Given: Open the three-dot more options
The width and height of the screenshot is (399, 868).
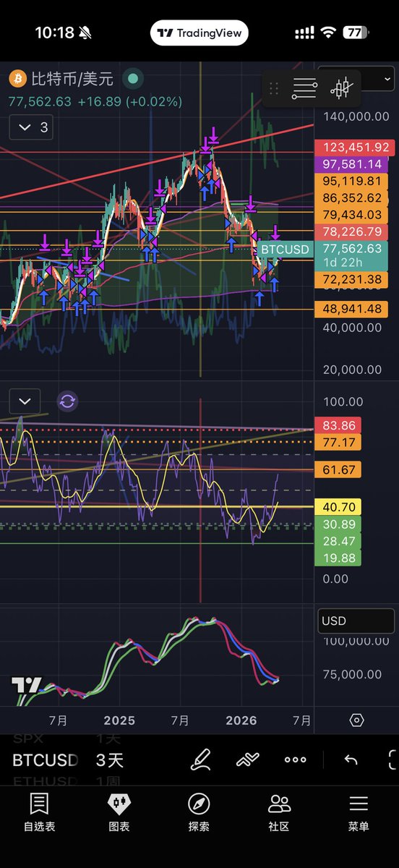Looking at the screenshot, I should [295, 759].
